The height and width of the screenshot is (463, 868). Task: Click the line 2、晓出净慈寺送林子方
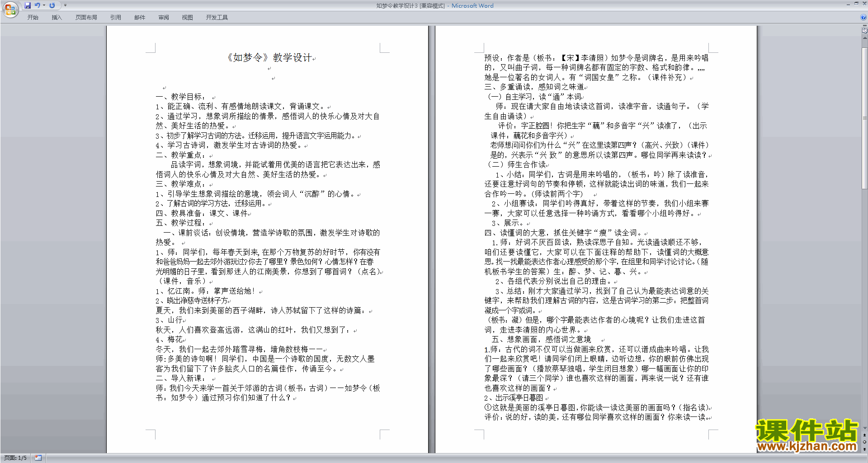[x=192, y=300]
